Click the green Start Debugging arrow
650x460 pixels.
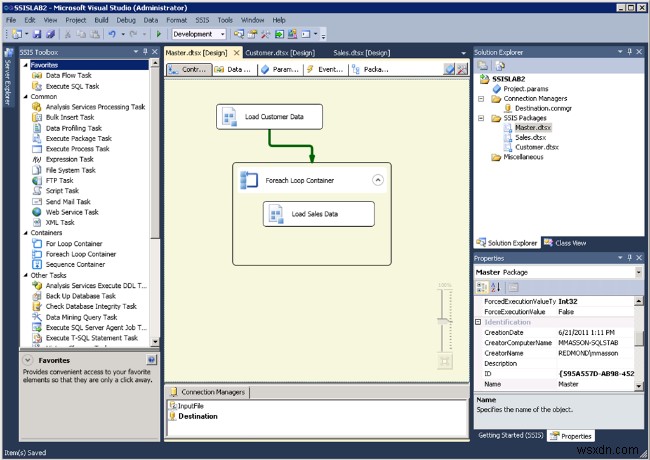[x=158, y=34]
